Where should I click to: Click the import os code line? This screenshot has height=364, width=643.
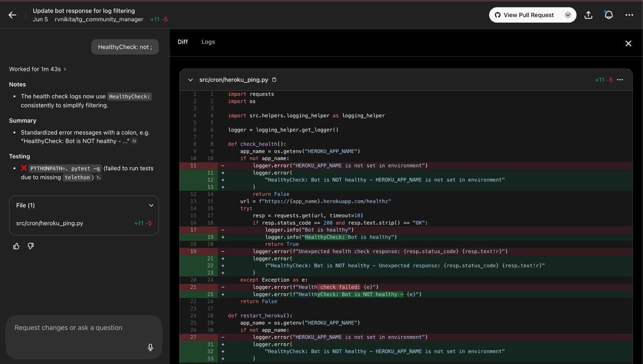coord(242,101)
